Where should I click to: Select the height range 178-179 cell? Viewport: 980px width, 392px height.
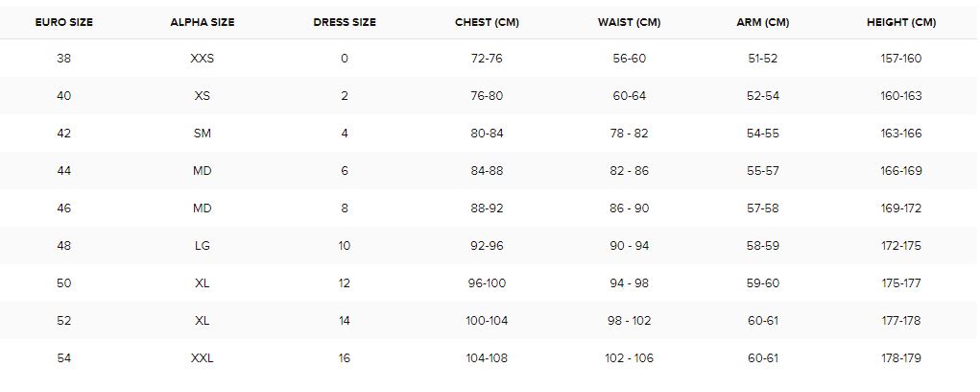tap(900, 358)
